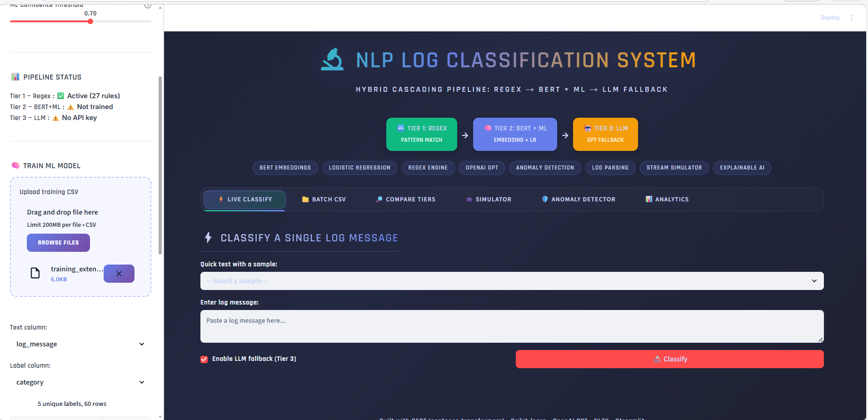Open the Analytics tab
The image size is (868, 420).
coord(667,200)
